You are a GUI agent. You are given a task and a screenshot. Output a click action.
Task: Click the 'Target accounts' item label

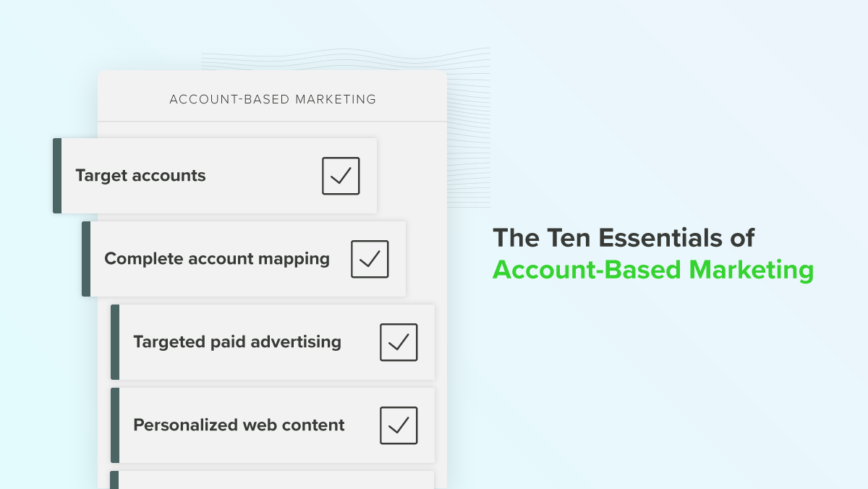pyautogui.click(x=140, y=176)
